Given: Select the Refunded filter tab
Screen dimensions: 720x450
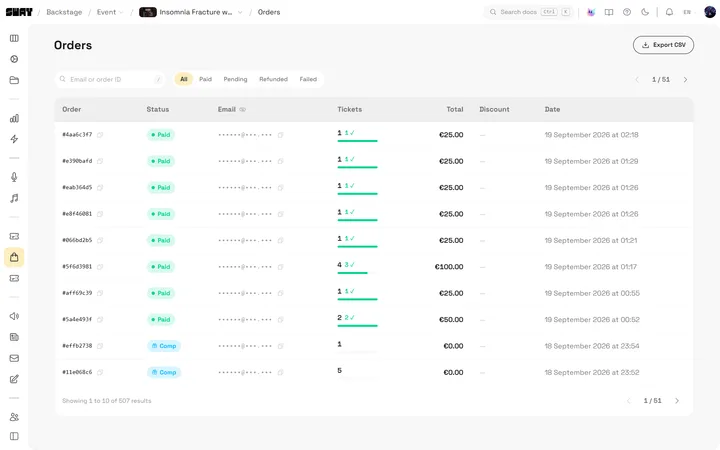Looking at the screenshot, I should [x=273, y=79].
